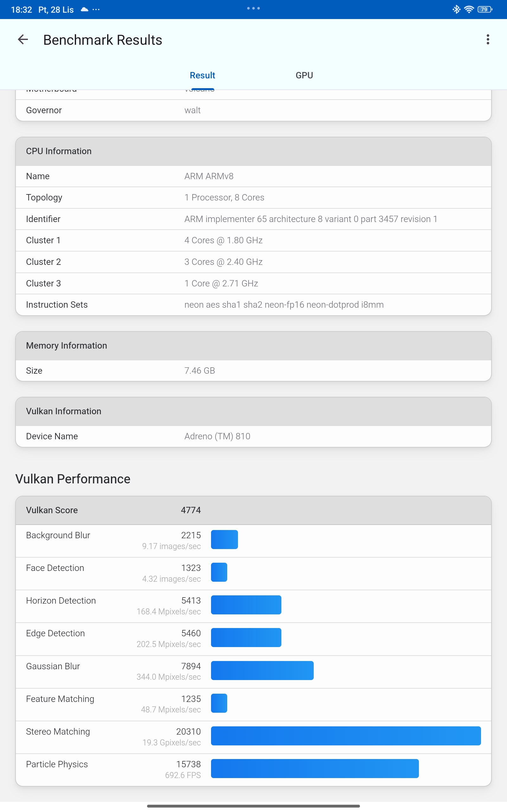This screenshot has height=812, width=507.
Task: Tap the Gaussian Blur score bar
Action: (x=262, y=671)
